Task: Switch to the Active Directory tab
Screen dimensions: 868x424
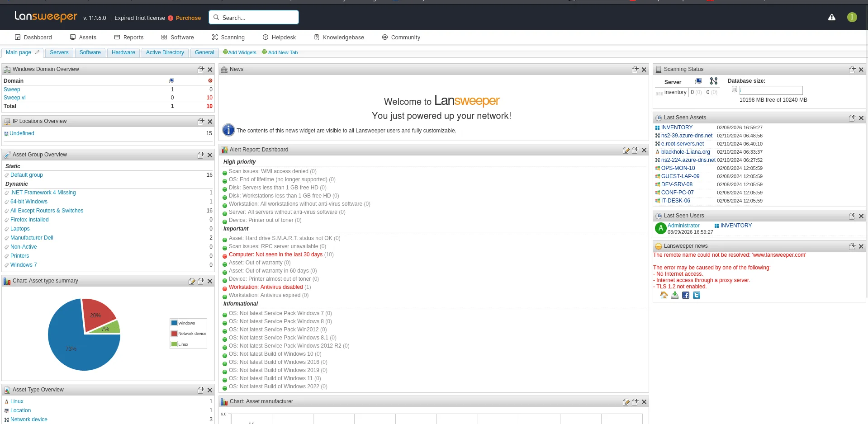Action: coord(165,52)
